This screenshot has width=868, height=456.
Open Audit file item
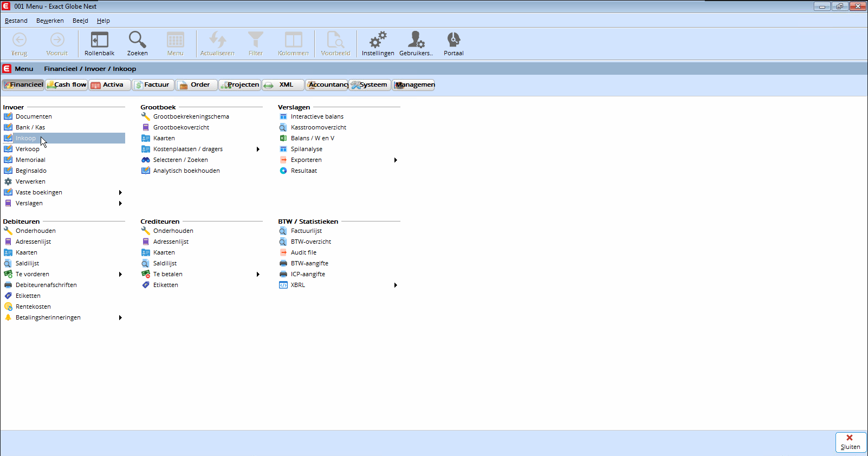coord(303,252)
